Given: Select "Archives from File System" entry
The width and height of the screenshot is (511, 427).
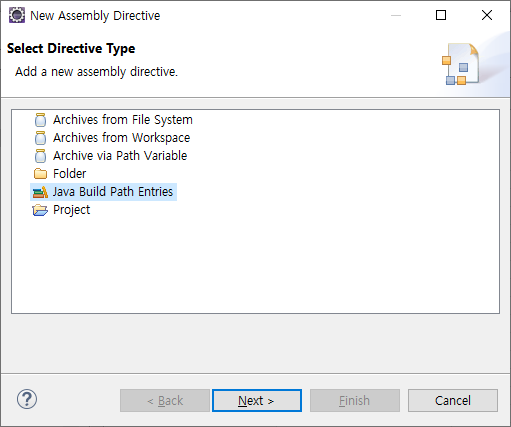Looking at the screenshot, I should [123, 120].
